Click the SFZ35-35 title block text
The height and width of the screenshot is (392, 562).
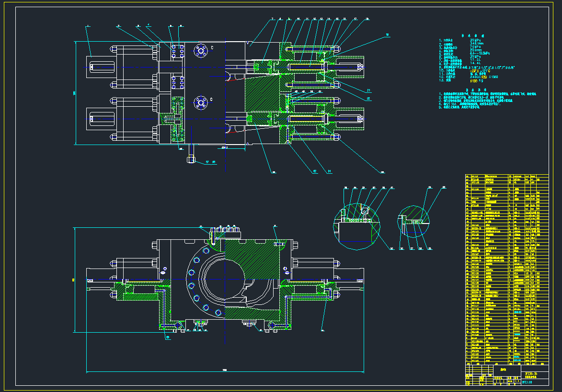click(531, 373)
